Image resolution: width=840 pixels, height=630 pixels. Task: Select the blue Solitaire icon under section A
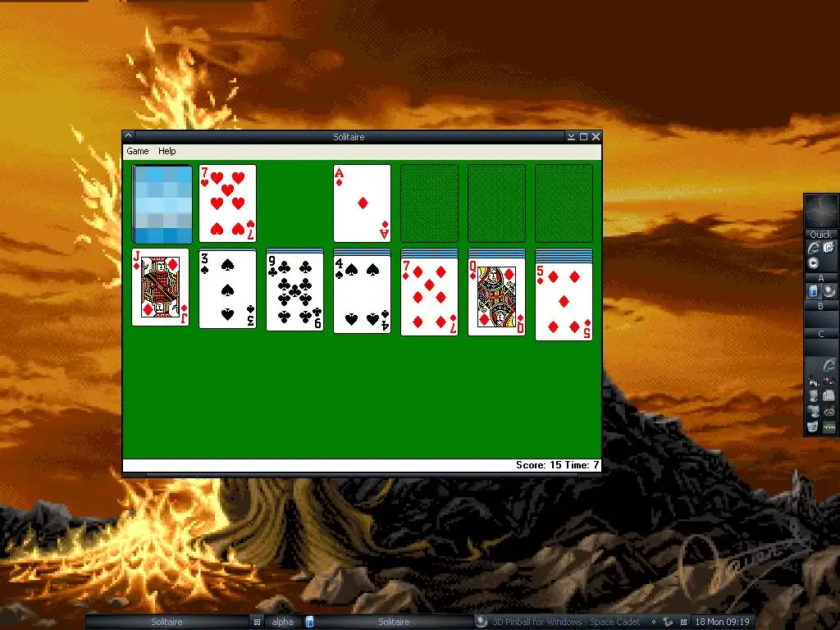coord(813,291)
